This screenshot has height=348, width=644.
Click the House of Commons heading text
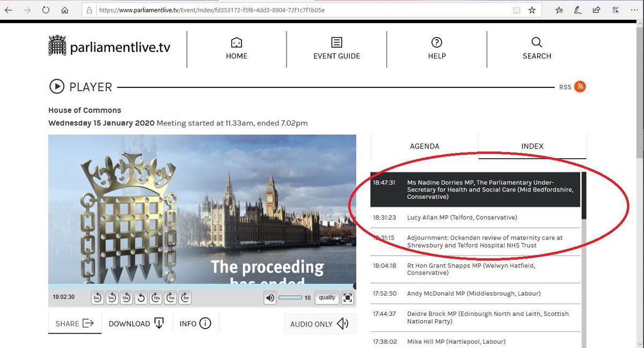click(85, 110)
